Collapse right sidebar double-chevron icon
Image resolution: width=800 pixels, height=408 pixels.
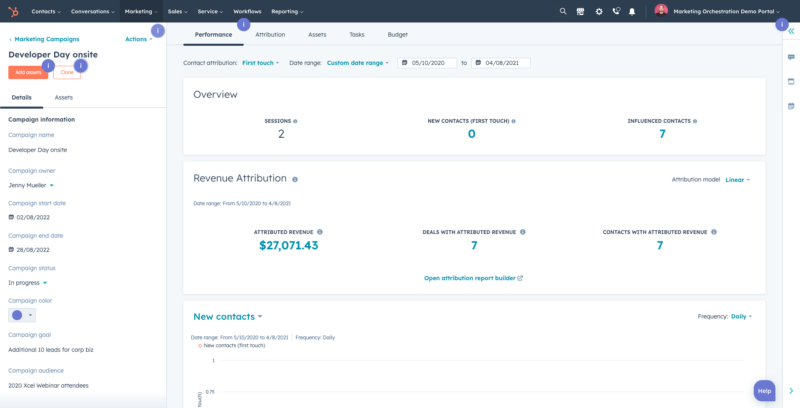tap(791, 31)
